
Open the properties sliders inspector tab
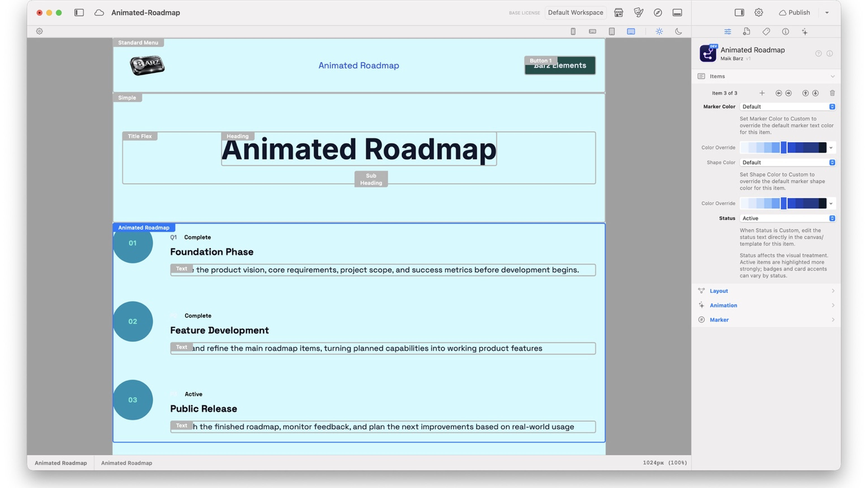pos(727,32)
